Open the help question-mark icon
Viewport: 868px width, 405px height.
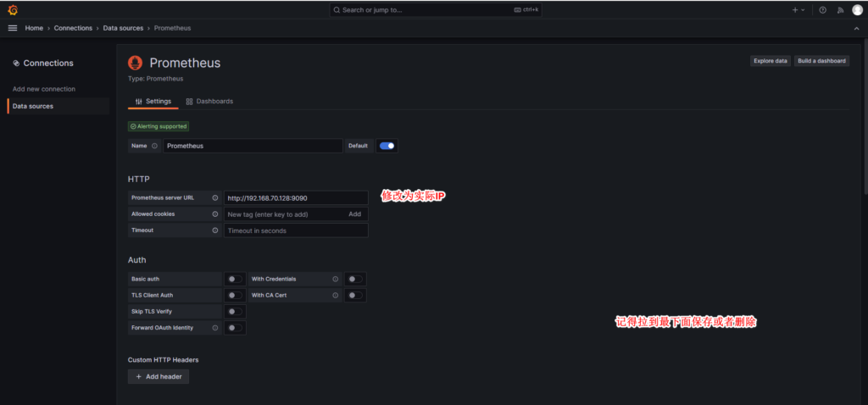point(822,10)
